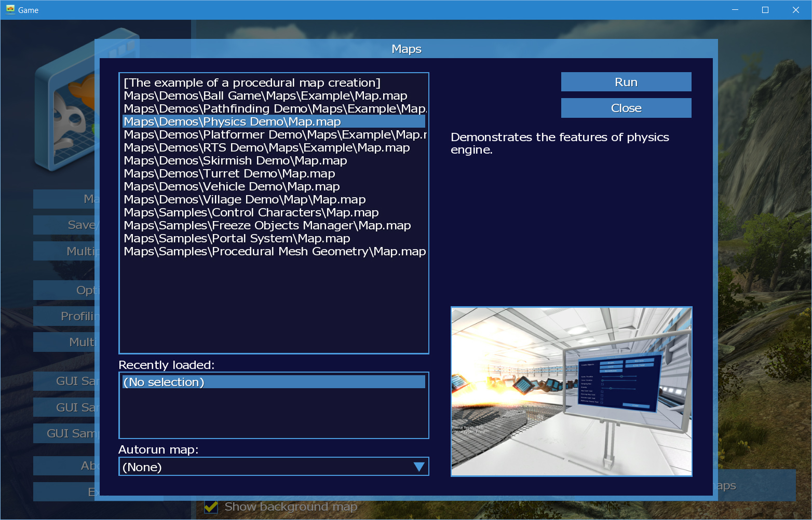The image size is (812, 520).
Task: Select Ball Game map in the list
Action: (265, 96)
